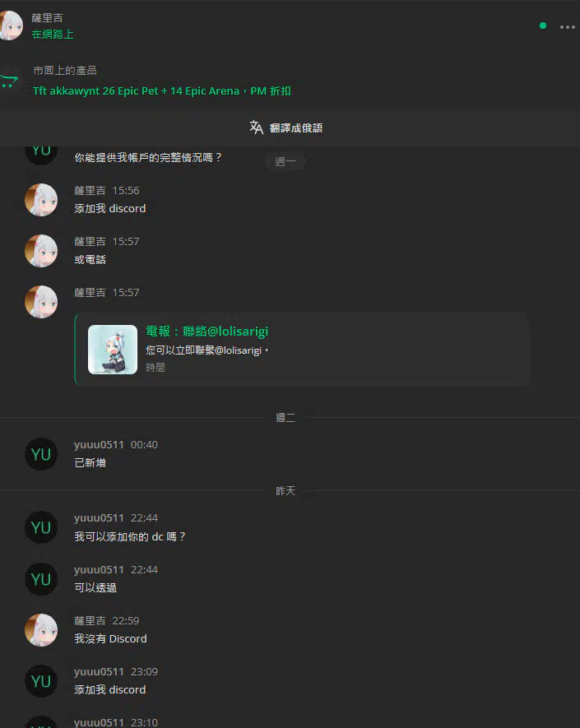This screenshot has height=728, width=580.
Task: Click 薩里吉 username at 22:59 message
Action: (x=90, y=621)
